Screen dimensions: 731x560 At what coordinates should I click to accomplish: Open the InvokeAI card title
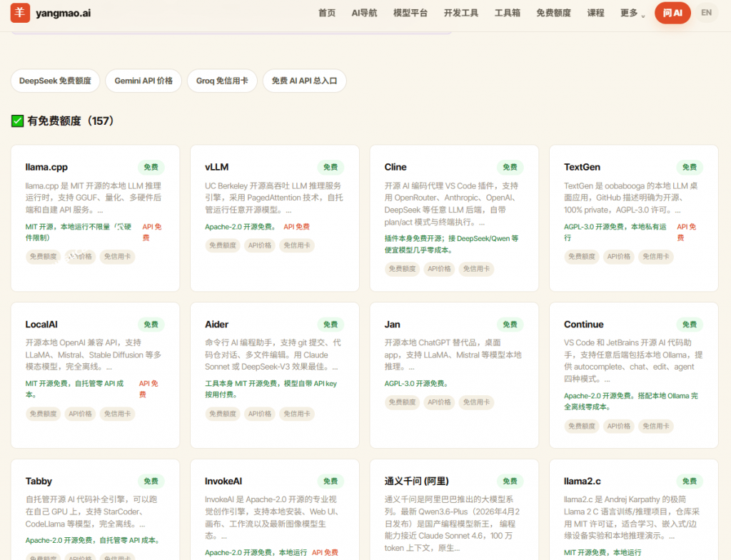[223, 482]
